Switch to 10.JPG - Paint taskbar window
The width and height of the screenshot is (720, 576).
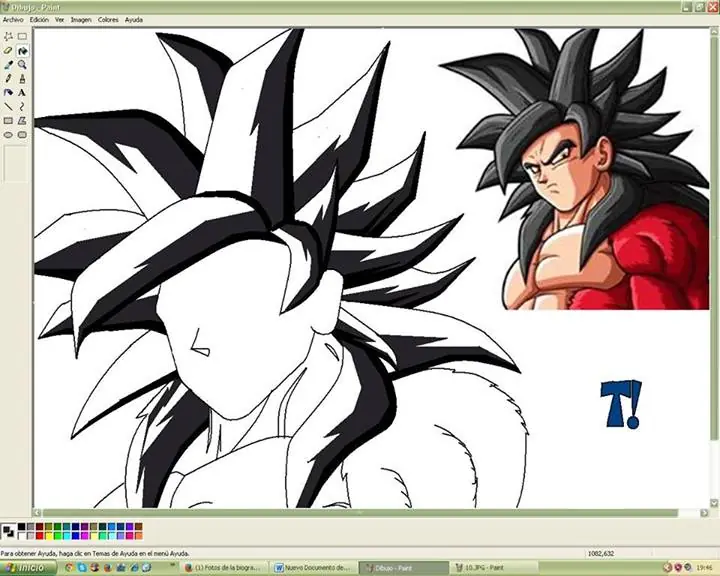(x=494, y=568)
